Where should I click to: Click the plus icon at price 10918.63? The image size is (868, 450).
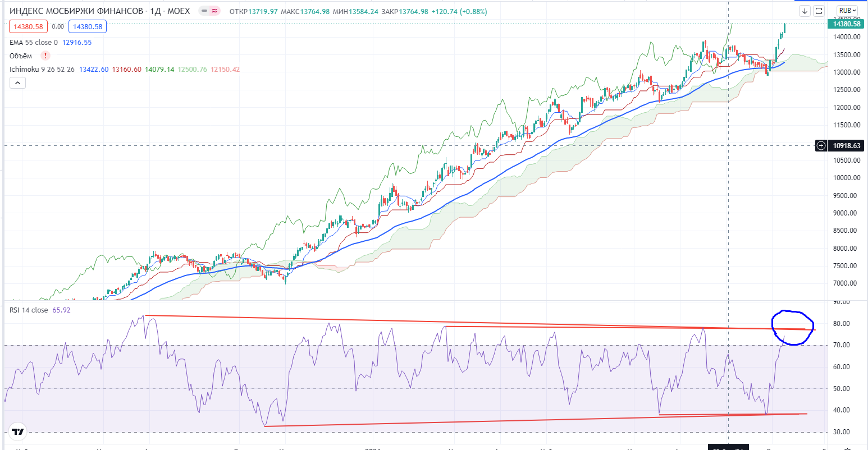point(821,146)
